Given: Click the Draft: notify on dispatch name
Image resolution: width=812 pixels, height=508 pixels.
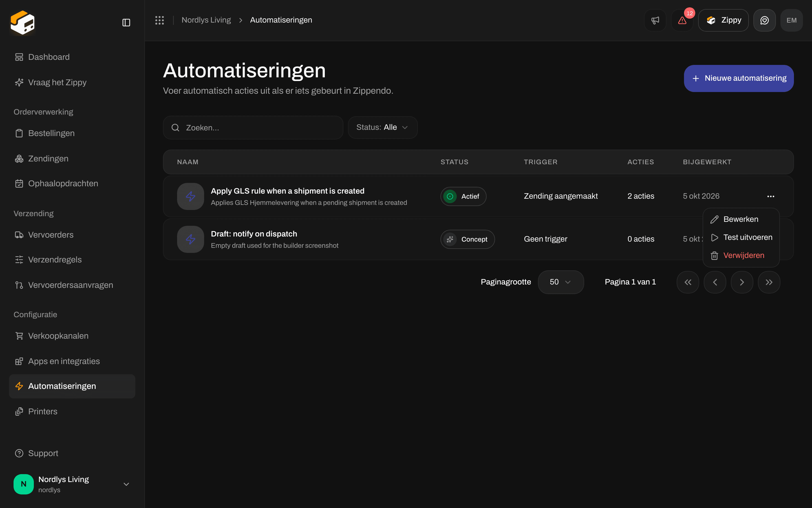Looking at the screenshot, I should (254, 234).
